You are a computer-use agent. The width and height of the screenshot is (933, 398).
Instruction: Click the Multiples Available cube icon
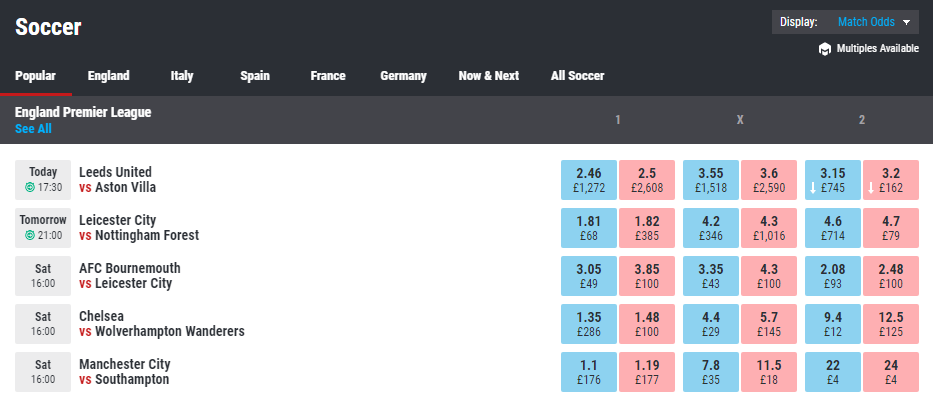pyautogui.click(x=824, y=49)
